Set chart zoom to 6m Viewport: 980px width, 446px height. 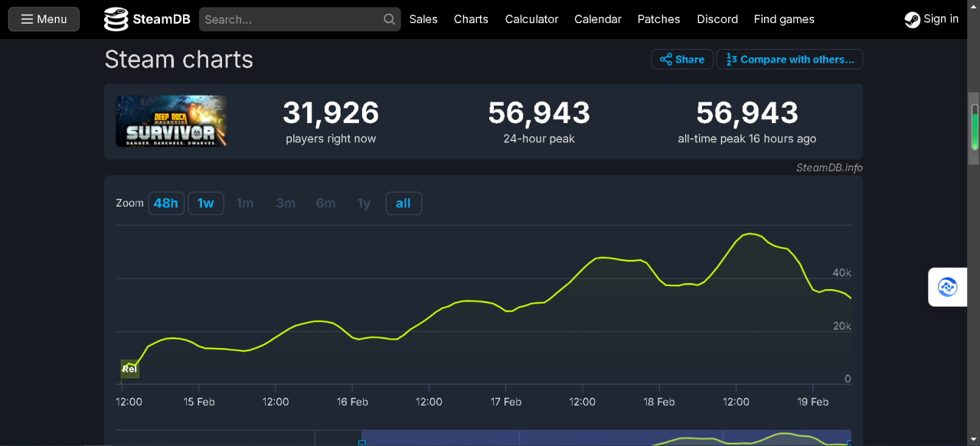(x=326, y=203)
